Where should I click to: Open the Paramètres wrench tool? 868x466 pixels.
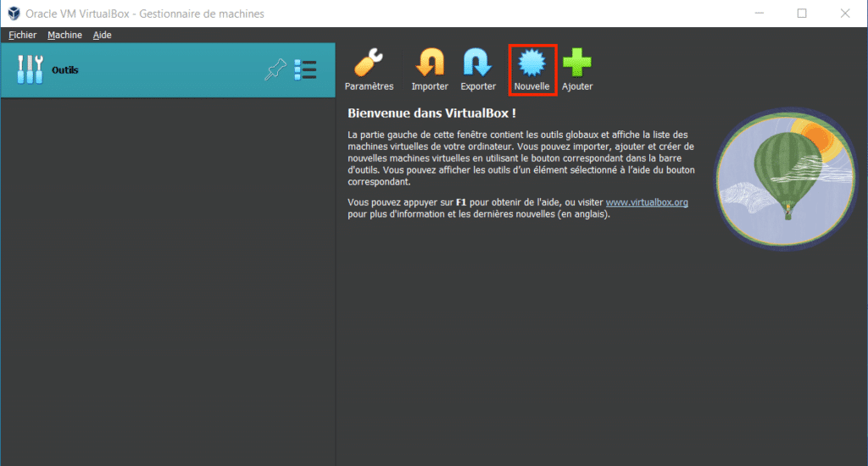tap(369, 69)
